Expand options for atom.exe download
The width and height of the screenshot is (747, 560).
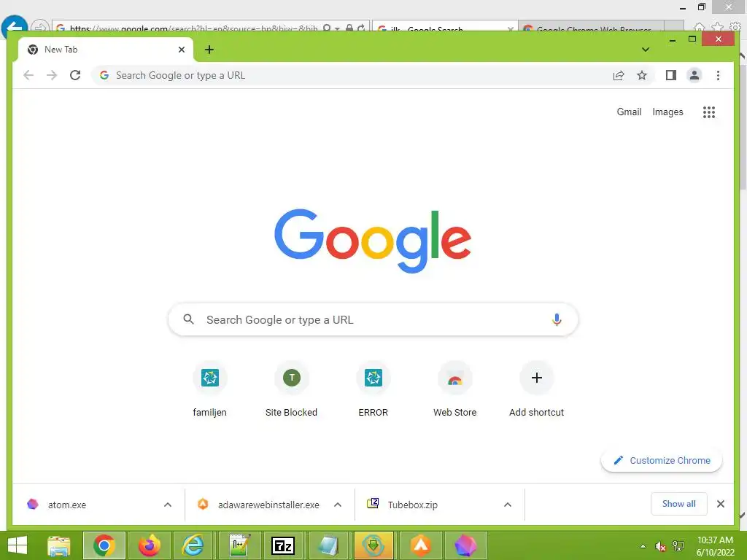(x=168, y=505)
